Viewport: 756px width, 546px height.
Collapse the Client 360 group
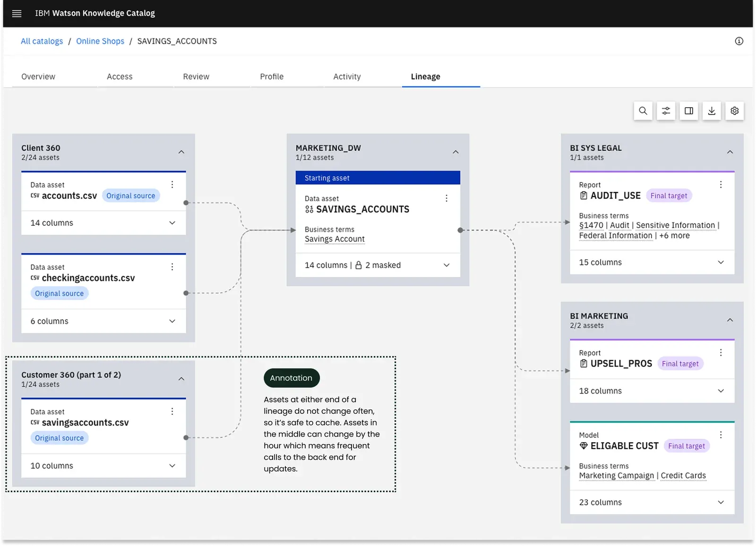coord(181,152)
